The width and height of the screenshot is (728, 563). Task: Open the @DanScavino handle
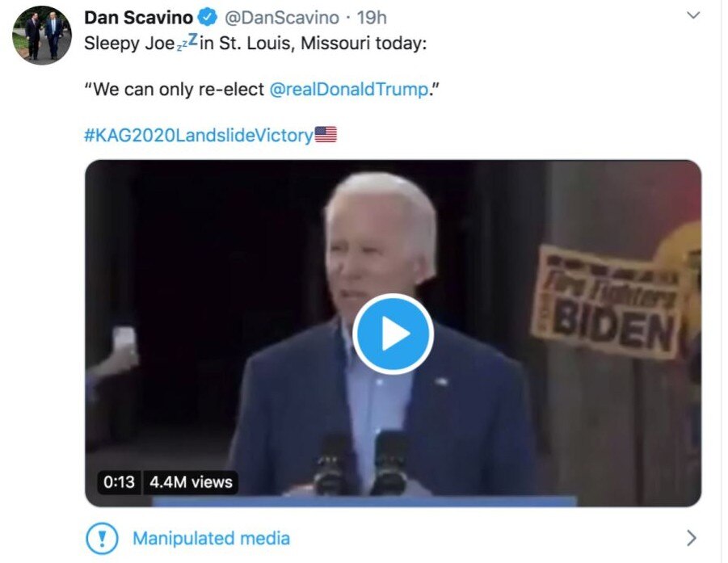pyautogui.click(x=281, y=18)
